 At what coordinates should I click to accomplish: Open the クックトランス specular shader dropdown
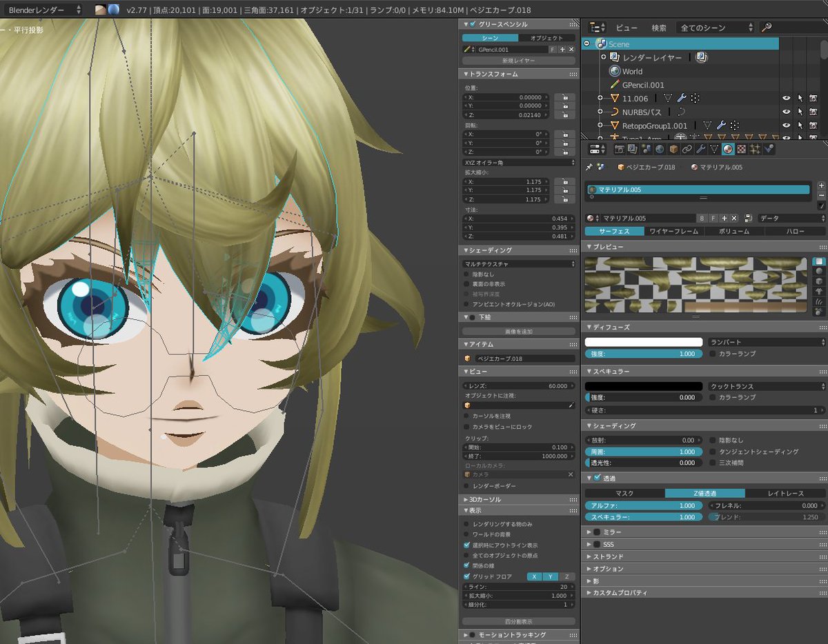coord(767,387)
